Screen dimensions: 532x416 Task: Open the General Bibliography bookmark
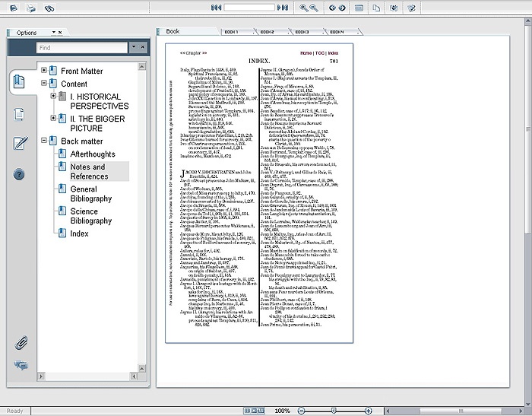pyautogui.click(x=91, y=194)
